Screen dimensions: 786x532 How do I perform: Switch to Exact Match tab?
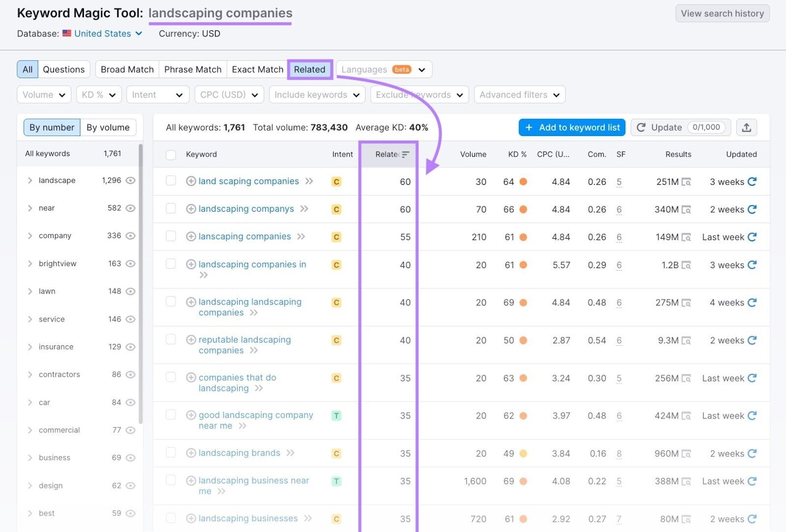pos(257,69)
